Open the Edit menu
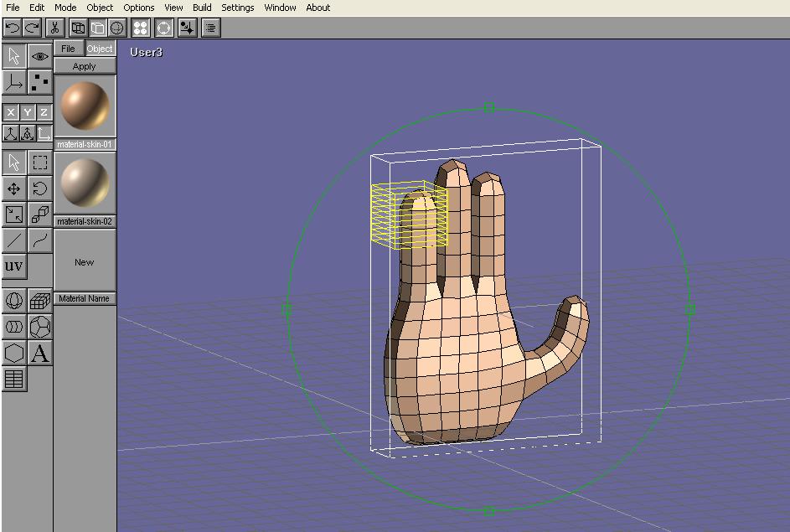 (37, 8)
